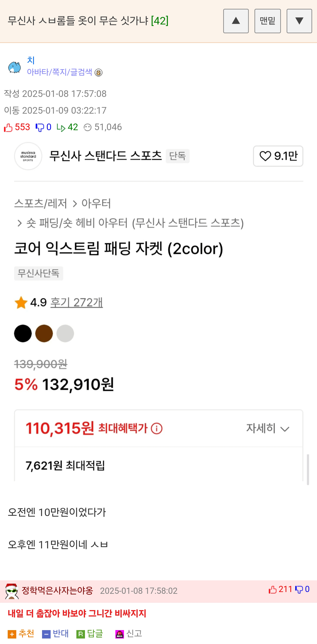Click the post thumbs-up recommend icon

click(8, 128)
